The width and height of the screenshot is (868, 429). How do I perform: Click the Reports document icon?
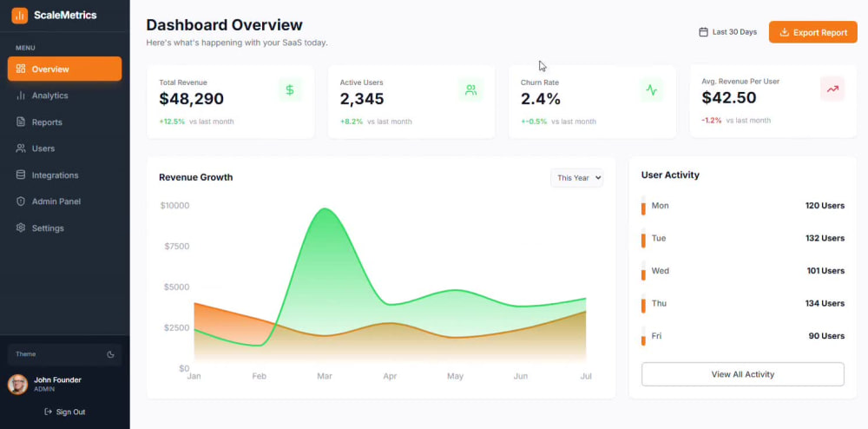[x=21, y=122]
